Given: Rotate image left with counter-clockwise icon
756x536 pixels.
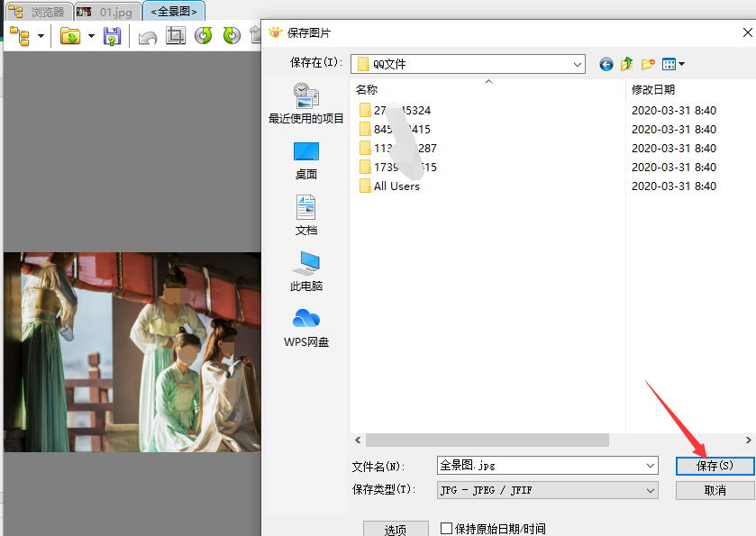Looking at the screenshot, I should (204, 36).
